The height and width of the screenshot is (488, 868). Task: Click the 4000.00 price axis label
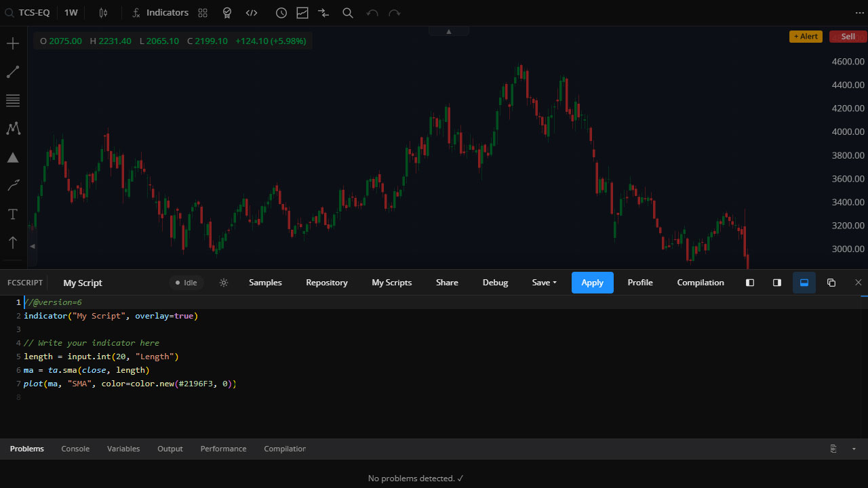point(848,131)
